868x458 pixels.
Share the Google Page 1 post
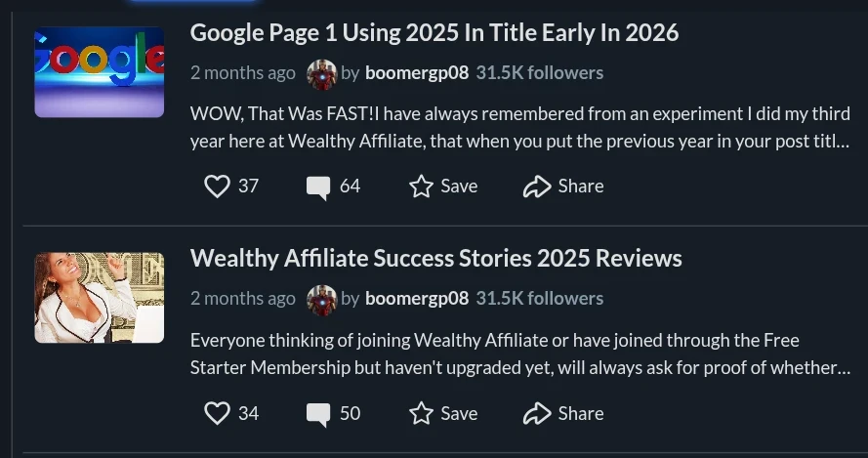point(563,186)
